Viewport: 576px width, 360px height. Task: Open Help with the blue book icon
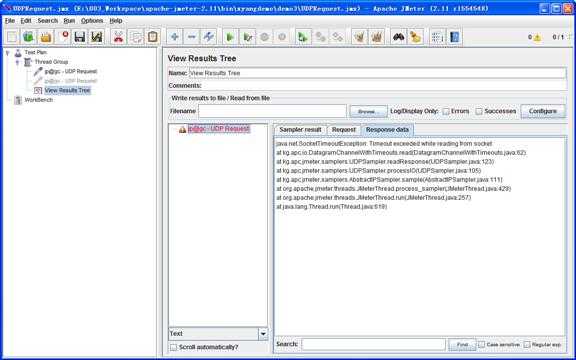click(454, 37)
